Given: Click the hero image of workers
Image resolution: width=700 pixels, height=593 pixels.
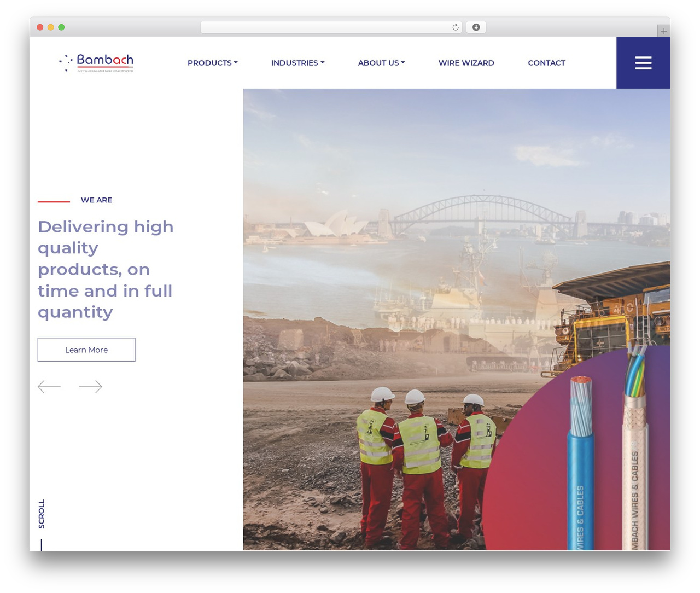Looking at the screenshot, I should click(457, 319).
